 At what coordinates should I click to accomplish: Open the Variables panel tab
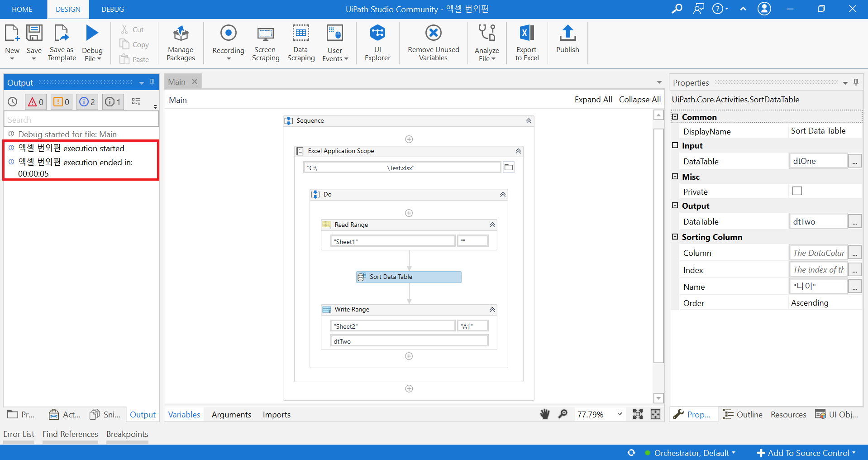point(184,415)
